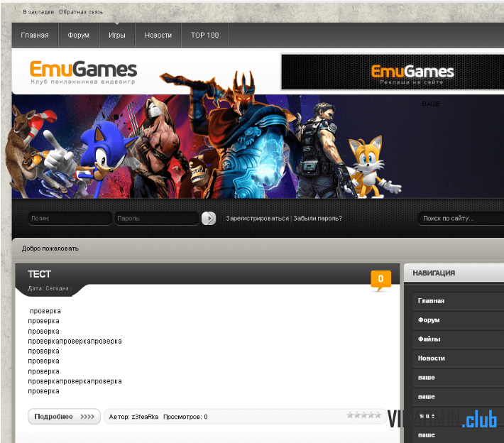Click the Зарегистрироваться link
The height and width of the screenshot is (443, 504).
[257, 218]
